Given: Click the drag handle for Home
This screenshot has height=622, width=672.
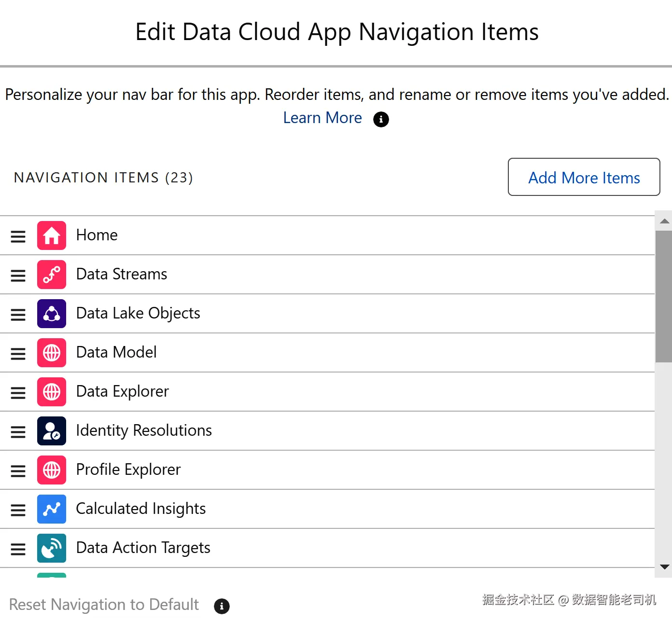Looking at the screenshot, I should click(x=18, y=236).
